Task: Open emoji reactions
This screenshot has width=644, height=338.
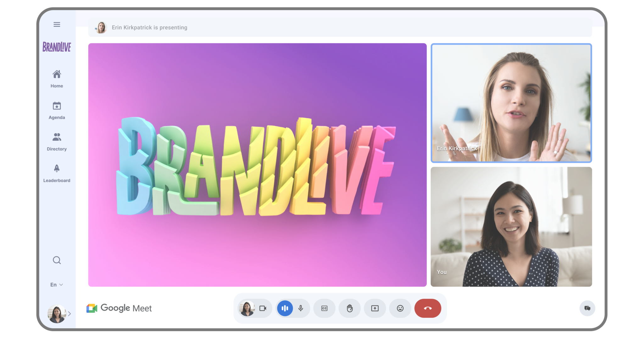Action: coord(400,308)
